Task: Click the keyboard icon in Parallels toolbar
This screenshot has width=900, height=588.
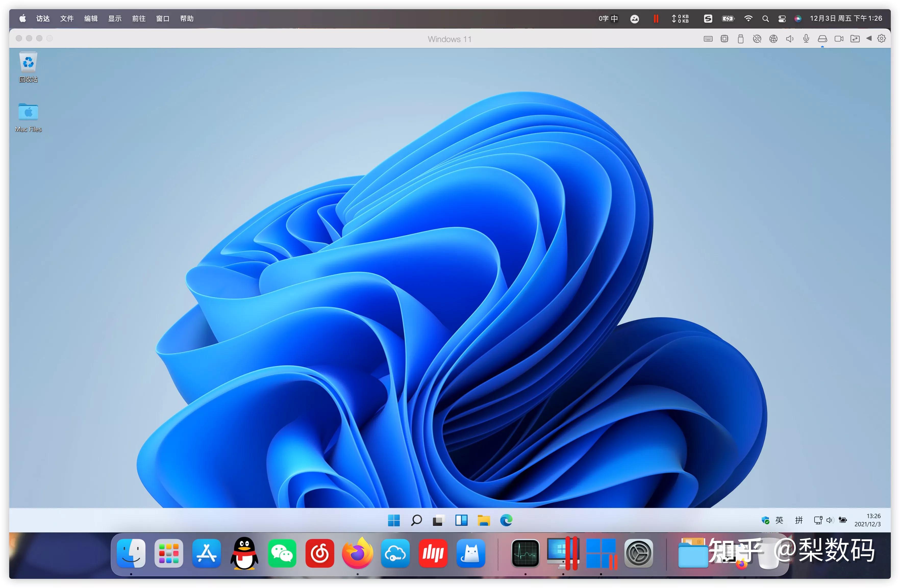Action: tap(708, 39)
